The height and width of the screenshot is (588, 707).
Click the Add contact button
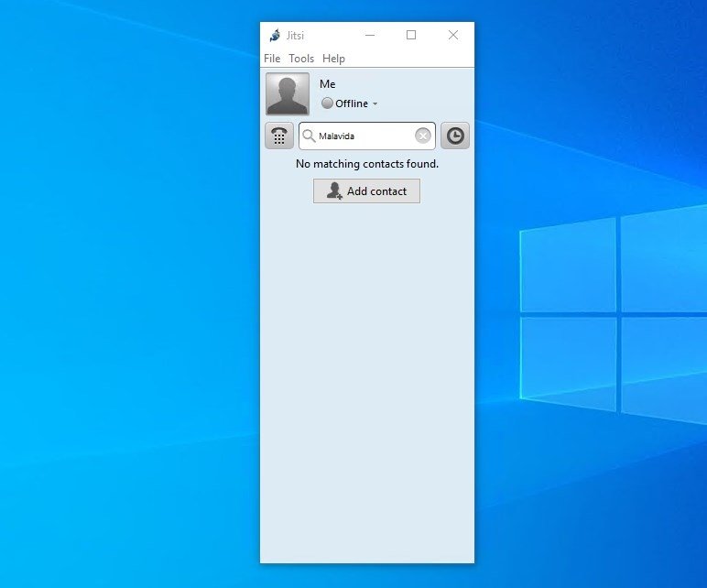pos(366,191)
